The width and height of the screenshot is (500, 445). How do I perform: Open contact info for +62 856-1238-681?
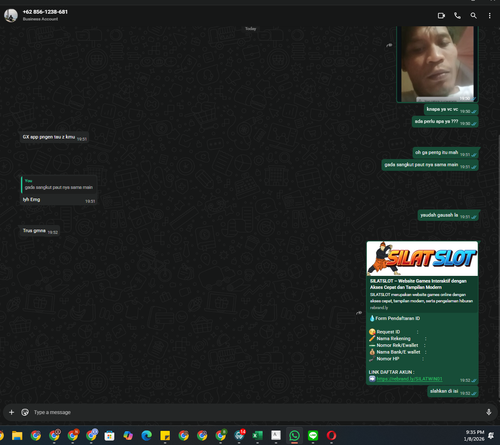(45, 12)
